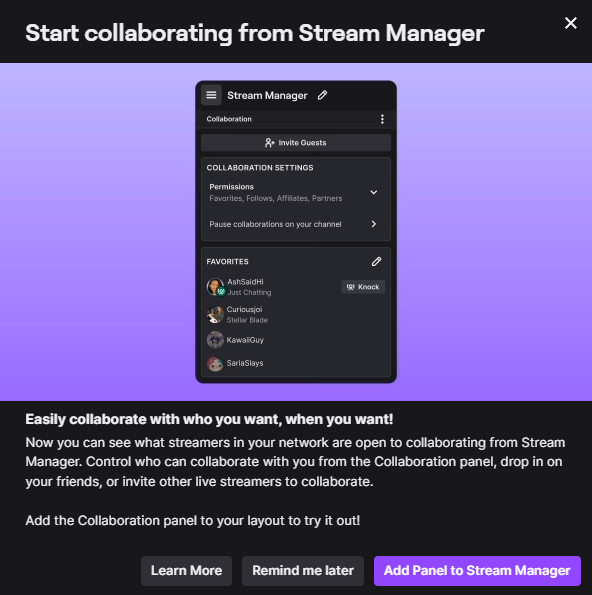
Task: Click SariaSlays' avatar icon
Action: (x=215, y=363)
